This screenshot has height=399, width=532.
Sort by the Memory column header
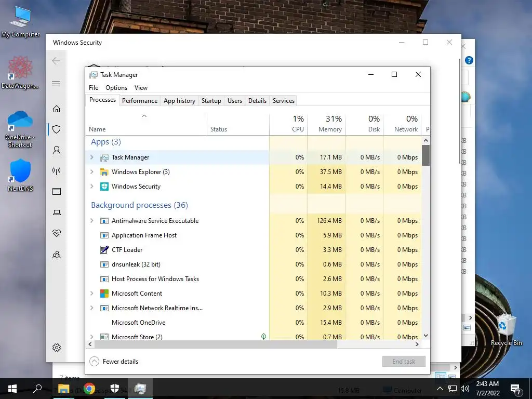326,124
